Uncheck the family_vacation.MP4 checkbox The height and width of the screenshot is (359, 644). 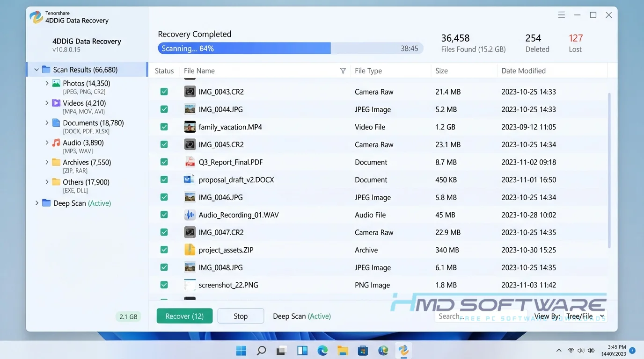click(x=164, y=127)
